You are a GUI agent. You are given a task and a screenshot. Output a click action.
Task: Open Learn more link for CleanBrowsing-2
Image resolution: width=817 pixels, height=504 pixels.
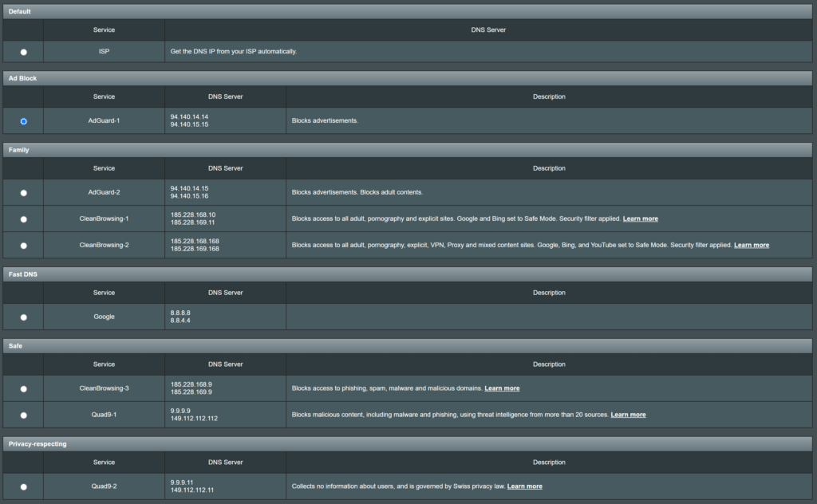pos(752,246)
